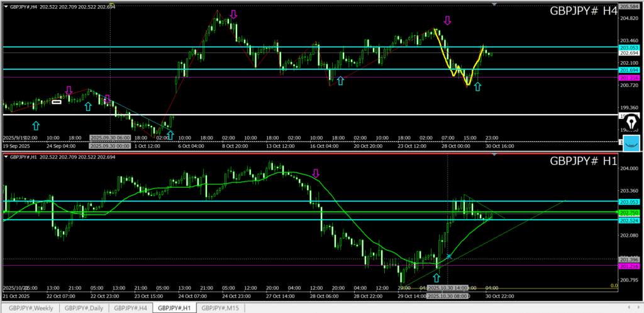644x313 pixels.
Task: Click the rightmost magenta down arrow on H4 chart
Action: (447, 21)
